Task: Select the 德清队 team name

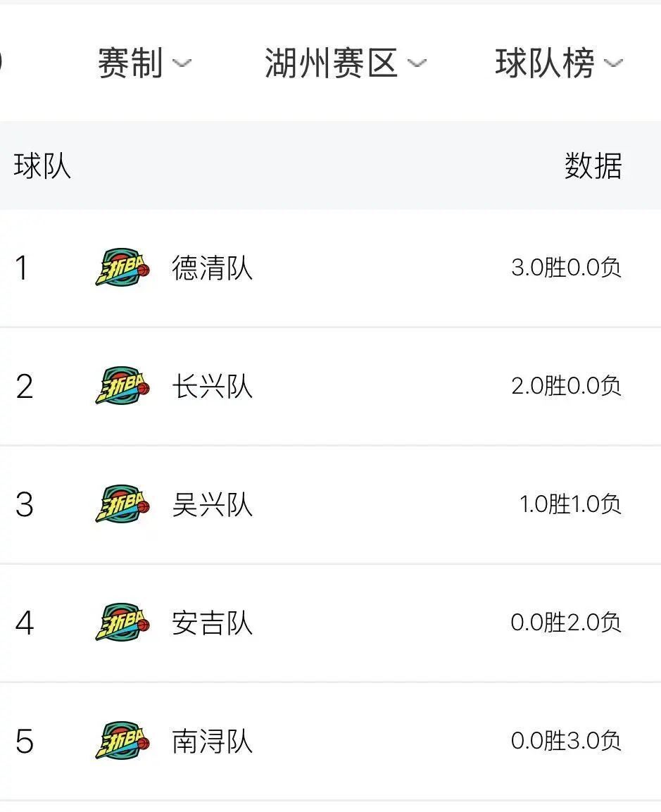Action: coord(212,268)
